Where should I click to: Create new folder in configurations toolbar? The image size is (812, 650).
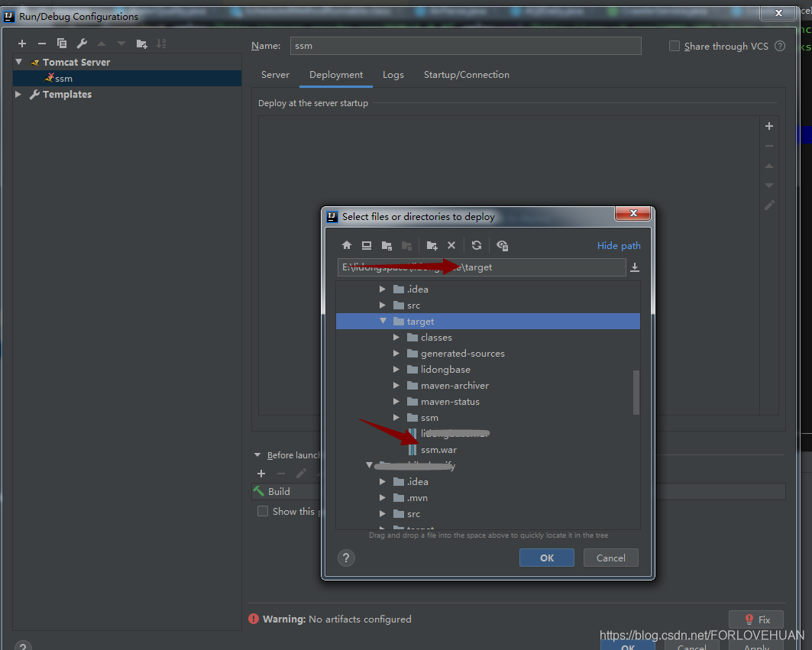click(x=141, y=44)
